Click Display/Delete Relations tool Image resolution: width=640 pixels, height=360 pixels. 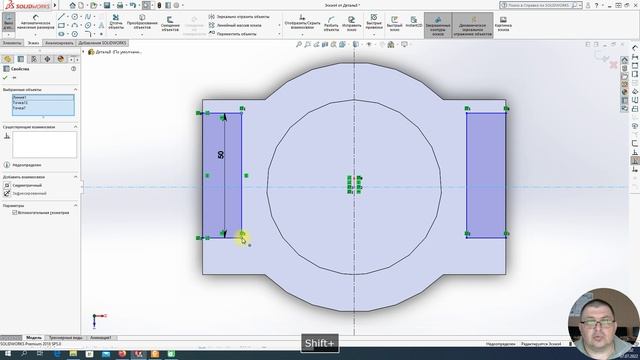tap(302, 22)
